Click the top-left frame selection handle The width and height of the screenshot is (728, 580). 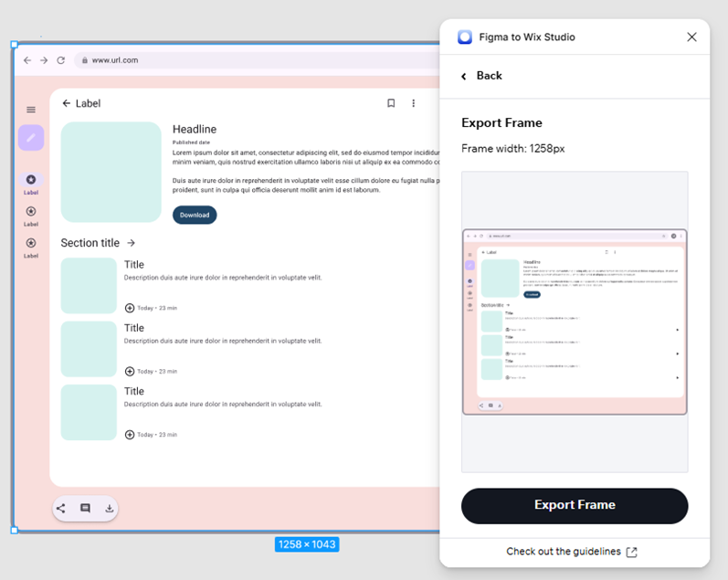coord(15,45)
